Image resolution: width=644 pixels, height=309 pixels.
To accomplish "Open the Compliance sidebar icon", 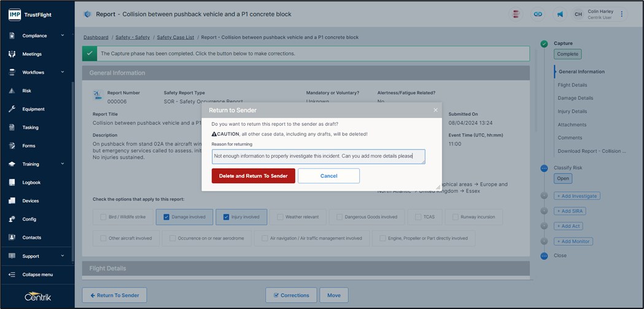I will 12,36.
